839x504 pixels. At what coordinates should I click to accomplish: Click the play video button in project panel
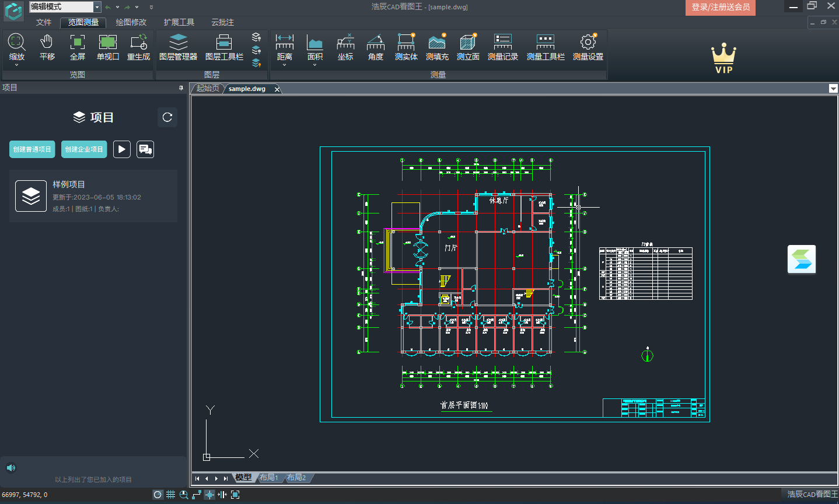[x=121, y=149]
